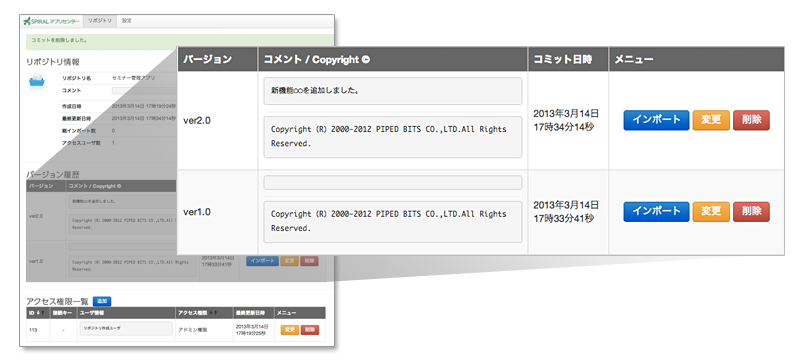Click the empty ver1.0 comment box in enlarged table
Image resolution: width=802 pixels, height=362 pixels.
pos(393,183)
